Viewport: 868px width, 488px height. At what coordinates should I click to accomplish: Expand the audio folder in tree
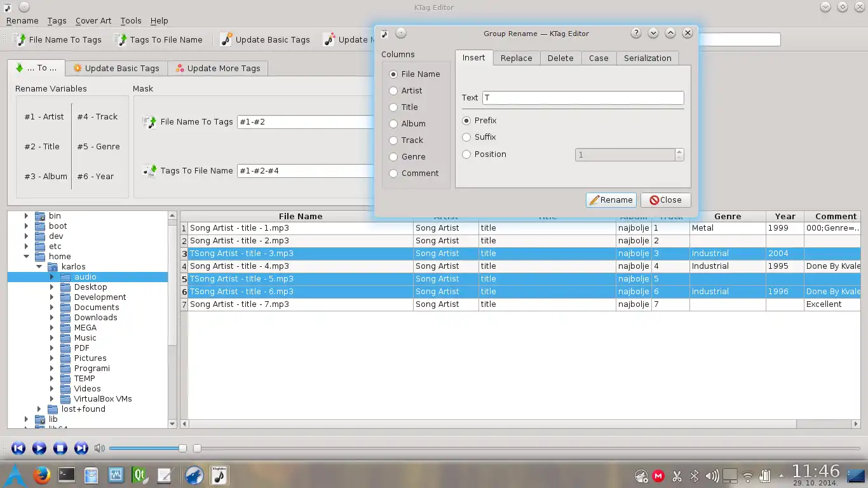pyautogui.click(x=51, y=277)
